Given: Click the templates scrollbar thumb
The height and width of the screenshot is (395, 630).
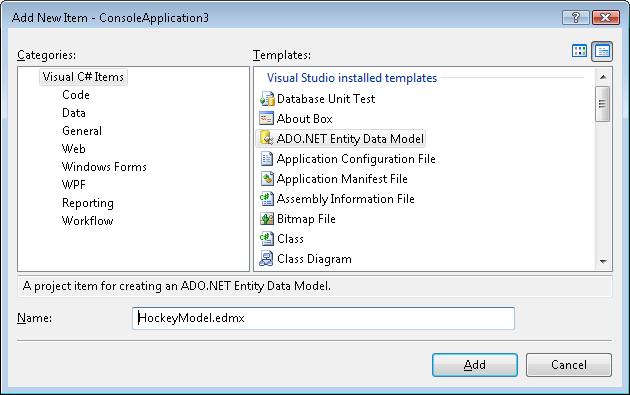Looking at the screenshot, I should [602, 104].
